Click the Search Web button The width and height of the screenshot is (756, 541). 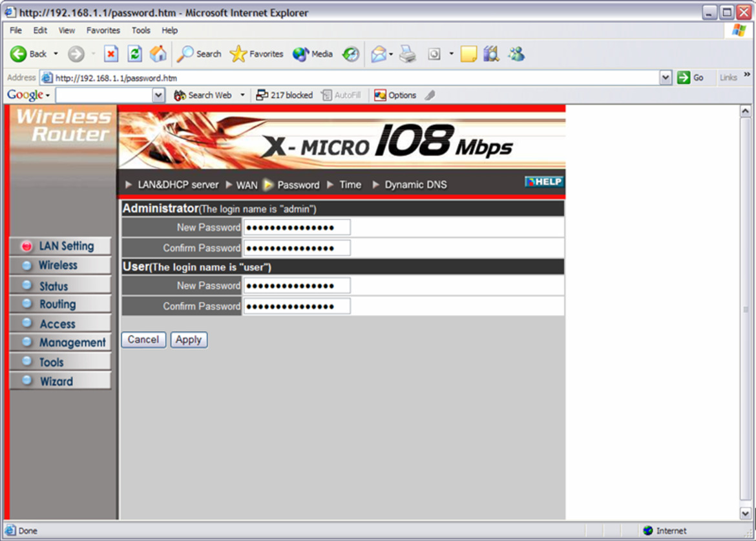coord(203,96)
